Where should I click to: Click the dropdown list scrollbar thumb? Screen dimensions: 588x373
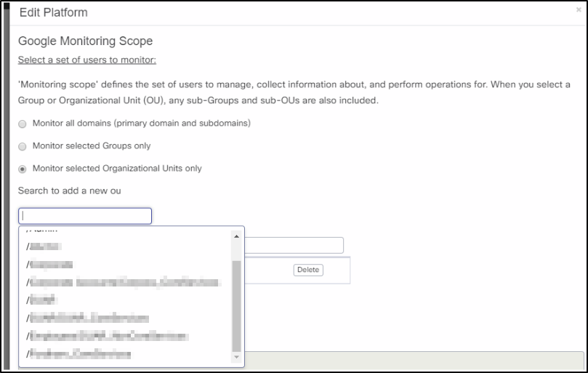click(236, 306)
